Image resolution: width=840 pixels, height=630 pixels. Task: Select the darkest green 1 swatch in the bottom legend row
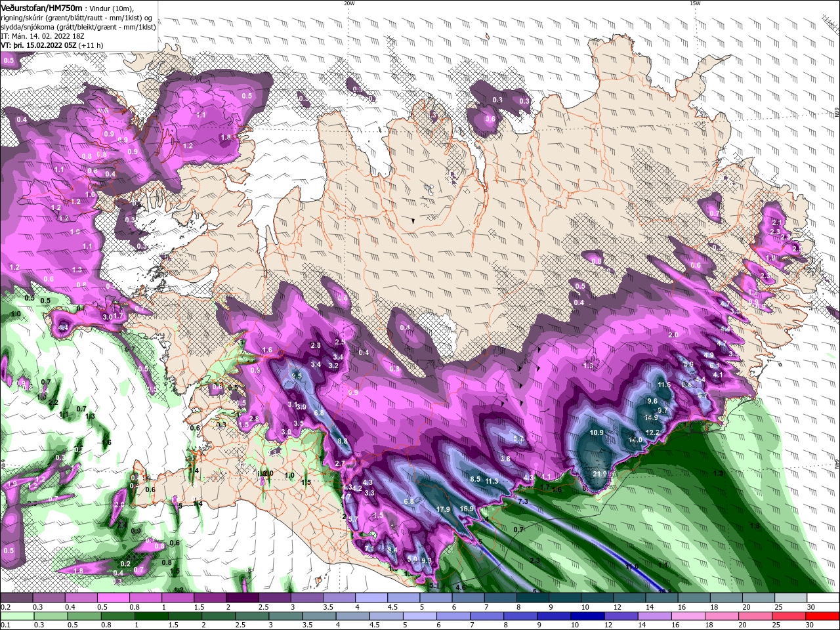tap(152, 616)
